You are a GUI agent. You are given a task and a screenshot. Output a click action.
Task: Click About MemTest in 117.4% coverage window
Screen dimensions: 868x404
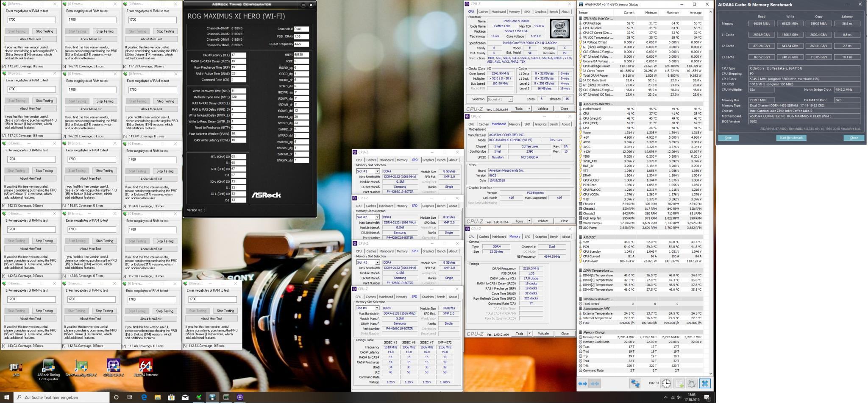tap(151, 319)
